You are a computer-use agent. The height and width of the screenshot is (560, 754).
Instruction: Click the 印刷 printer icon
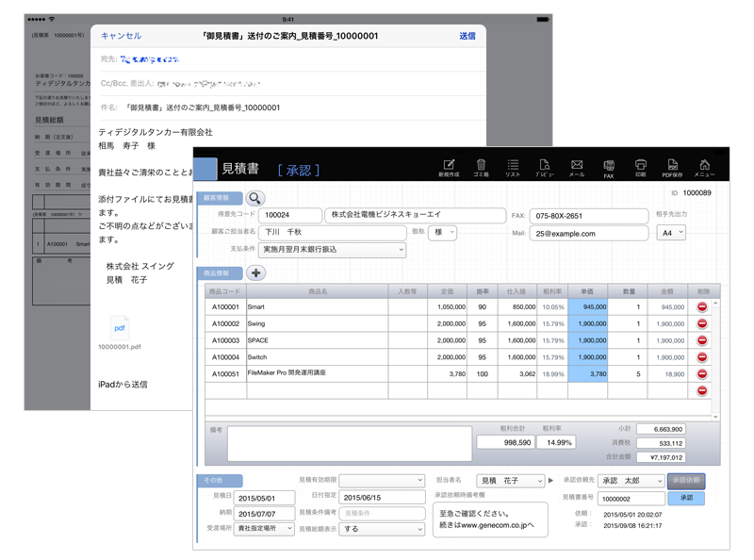(x=641, y=168)
